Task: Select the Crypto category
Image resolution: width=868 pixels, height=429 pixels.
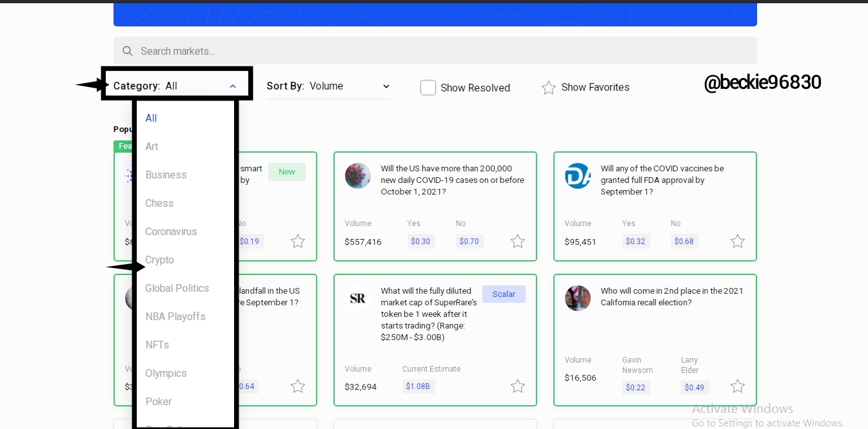Action: pyautogui.click(x=159, y=260)
